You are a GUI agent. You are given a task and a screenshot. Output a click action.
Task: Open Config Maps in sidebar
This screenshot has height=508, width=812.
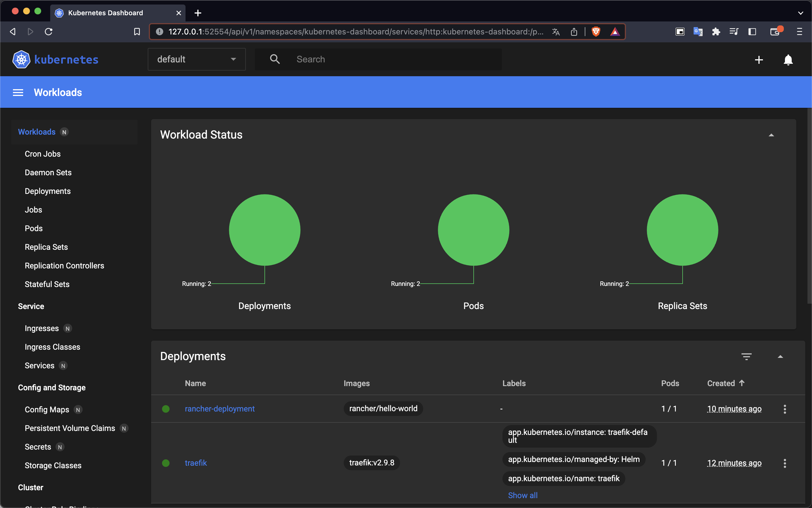(47, 410)
